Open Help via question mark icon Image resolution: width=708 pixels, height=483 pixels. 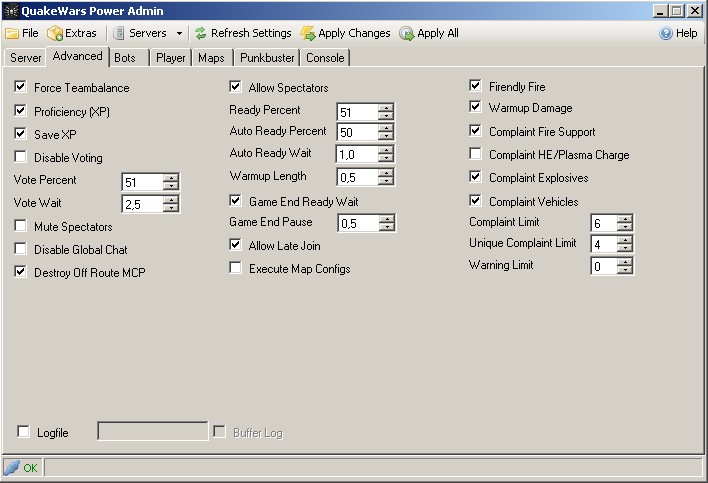pyautogui.click(x=666, y=33)
